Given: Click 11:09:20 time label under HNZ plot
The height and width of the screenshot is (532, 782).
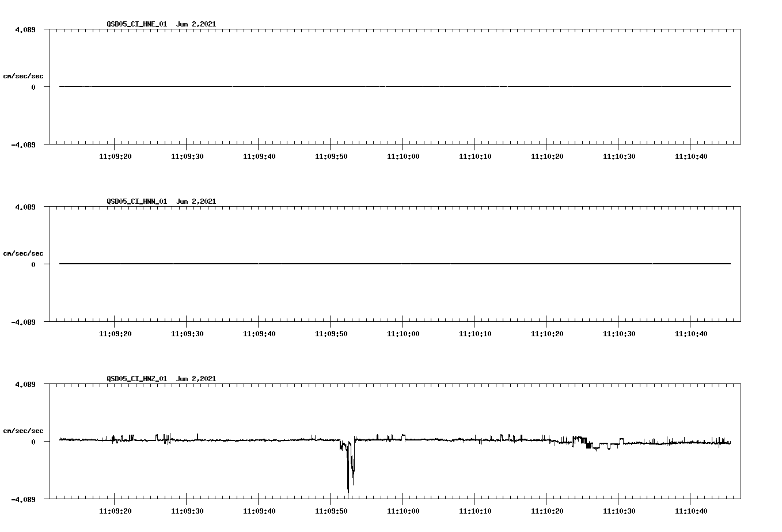Looking at the screenshot, I should [x=115, y=511].
